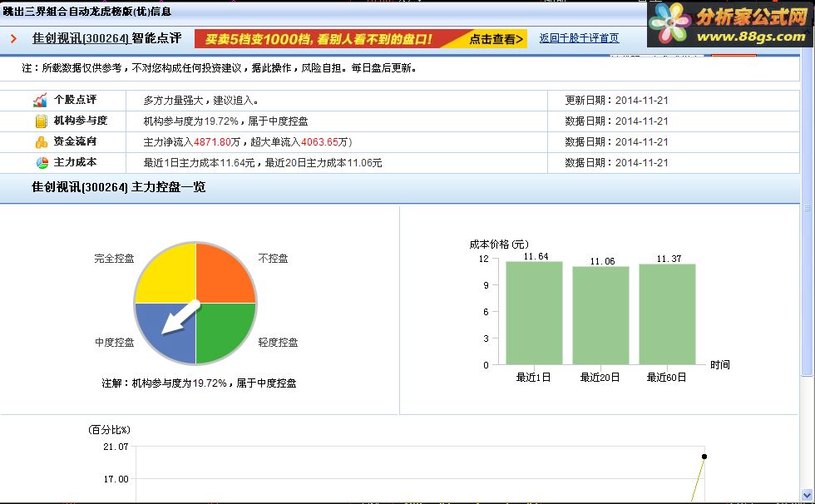The image size is (815, 504).
Task: Click the 最近20日 cost bar
Action: pyautogui.click(x=600, y=315)
